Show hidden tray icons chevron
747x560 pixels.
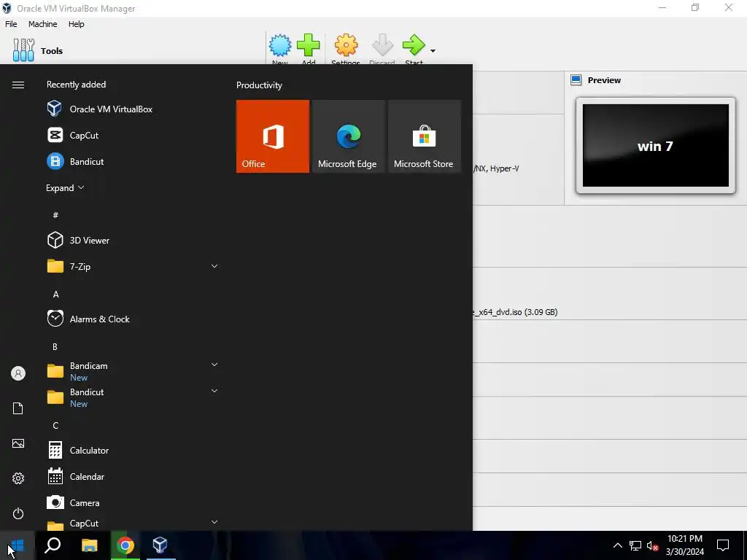point(617,545)
